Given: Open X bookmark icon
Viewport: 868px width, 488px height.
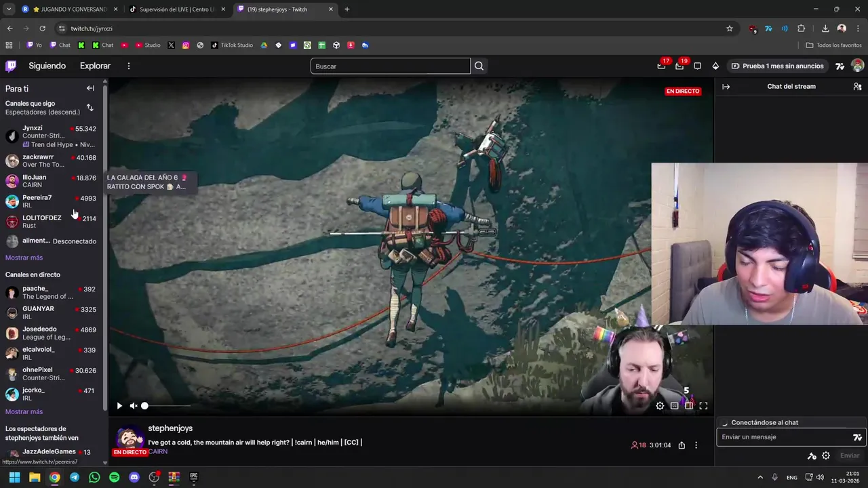Looking at the screenshot, I should (x=171, y=45).
